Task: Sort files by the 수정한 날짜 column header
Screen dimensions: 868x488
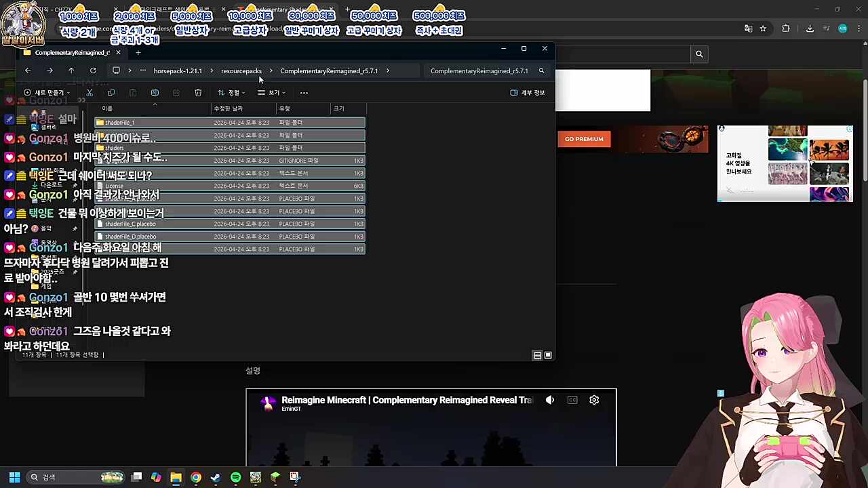Action: 229,108
